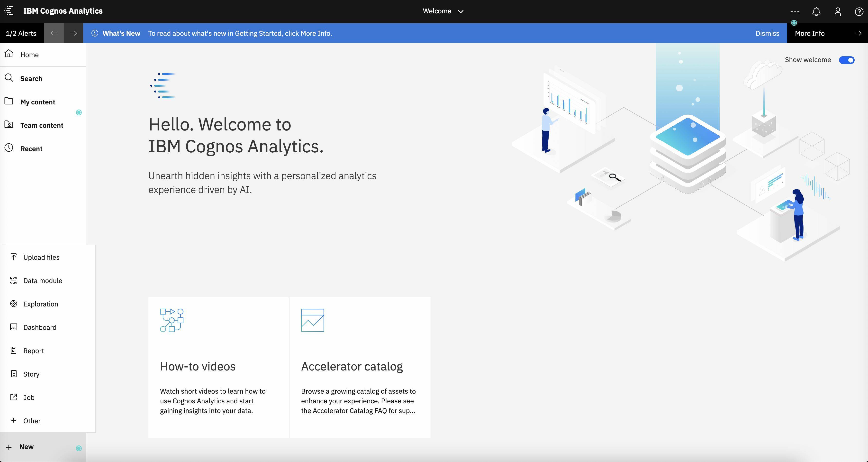The image size is (868, 462).
Task: Dismiss the What's New alert
Action: pyautogui.click(x=767, y=33)
